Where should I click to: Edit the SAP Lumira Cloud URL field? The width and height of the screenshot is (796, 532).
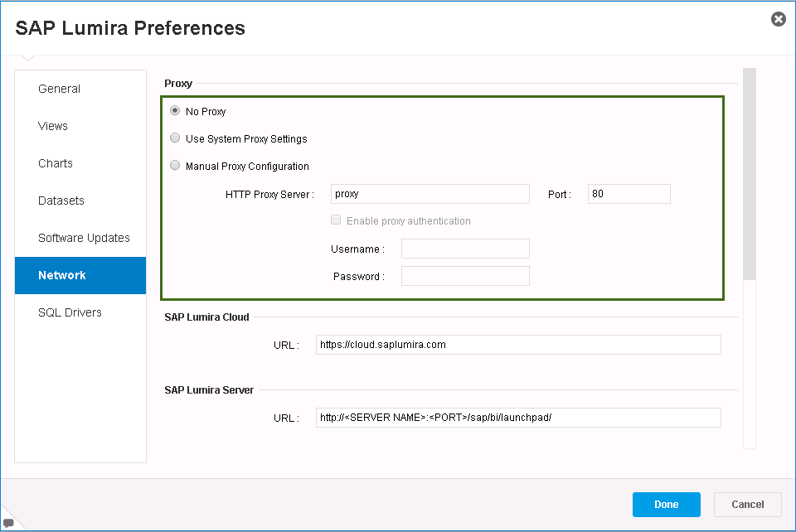pyautogui.click(x=518, y=345)
